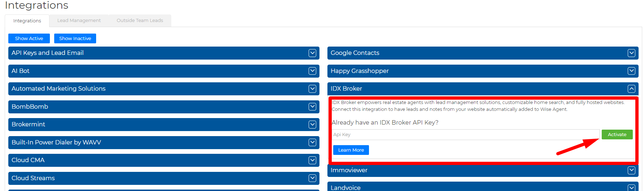Expand the API Keys and Lead Email chevron
Screen dimensions: 644x191
click(x=312, y=53)
